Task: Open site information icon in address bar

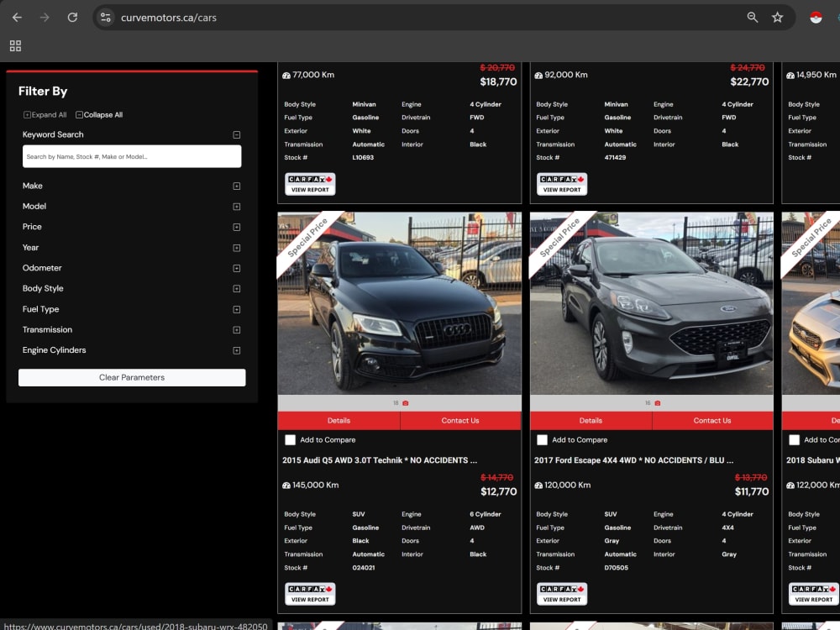Action: pos(106,18)
